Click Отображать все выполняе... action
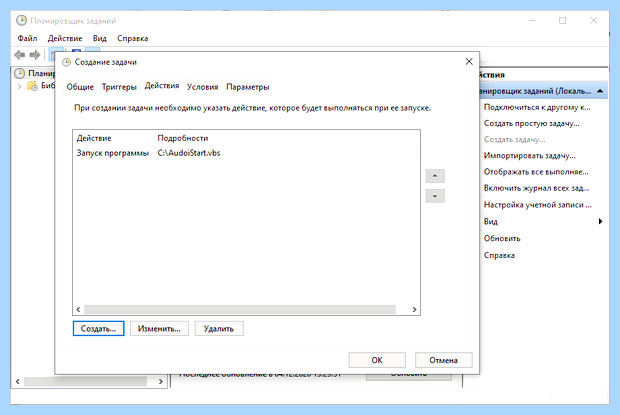Screen dimensions: 620x415 point(536,172)
